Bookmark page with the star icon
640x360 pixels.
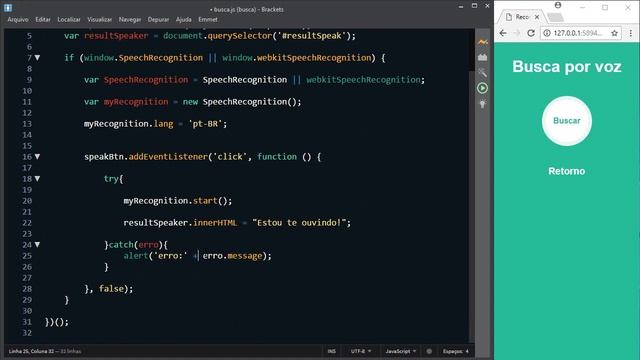click(614, 33)
